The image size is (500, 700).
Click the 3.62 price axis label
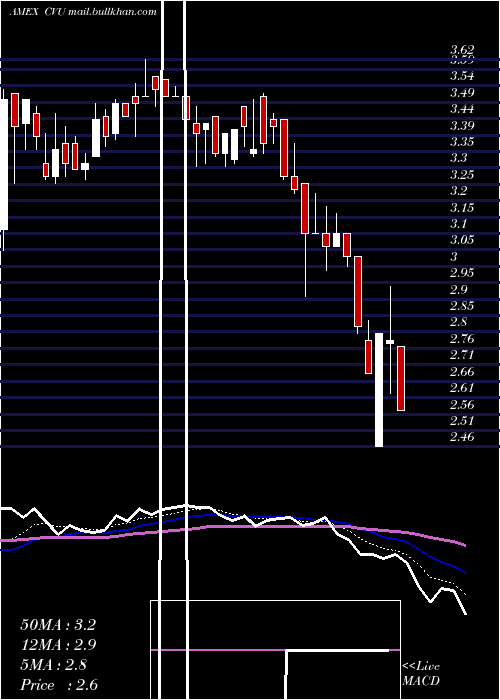pyautogui.click(x=462, y=49)
